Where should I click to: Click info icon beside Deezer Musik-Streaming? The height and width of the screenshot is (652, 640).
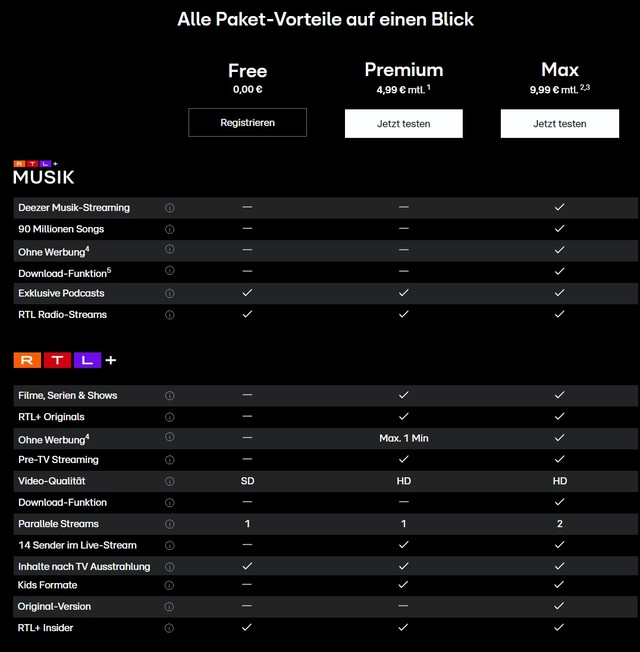170,207
